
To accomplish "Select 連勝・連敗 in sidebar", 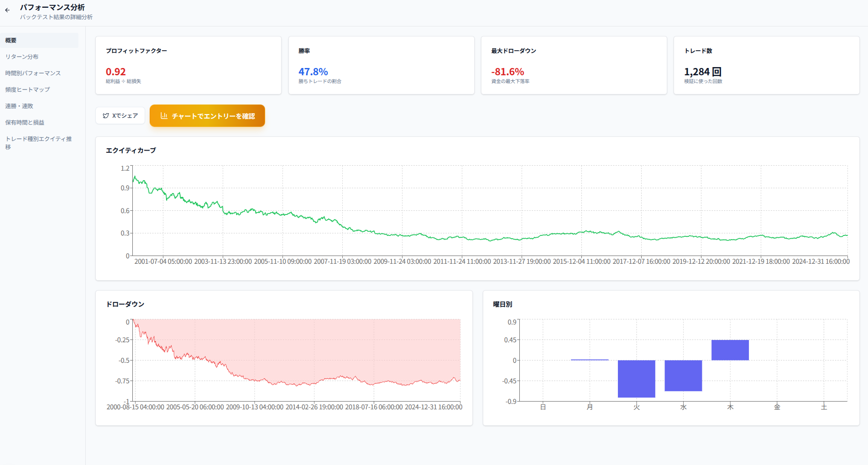I will (19, 106).
